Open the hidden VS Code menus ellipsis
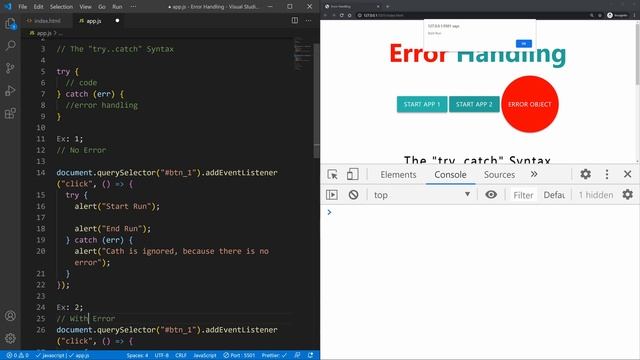 [133, 7]
